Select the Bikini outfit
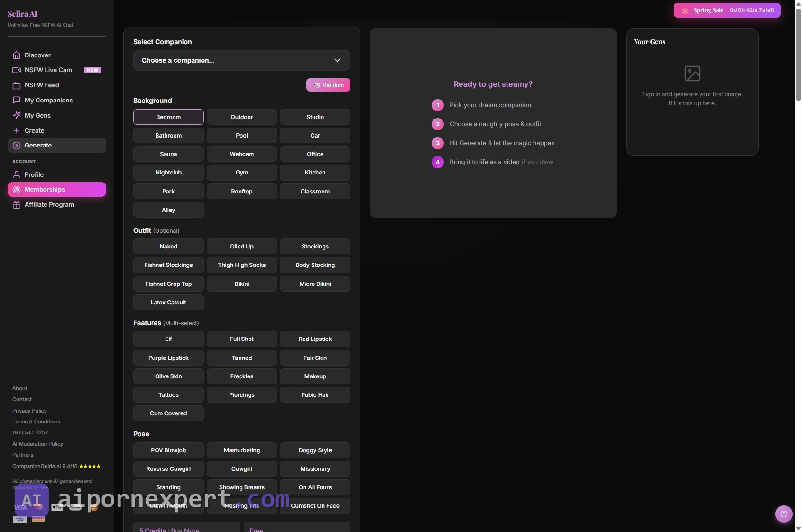 click(242, 284)
